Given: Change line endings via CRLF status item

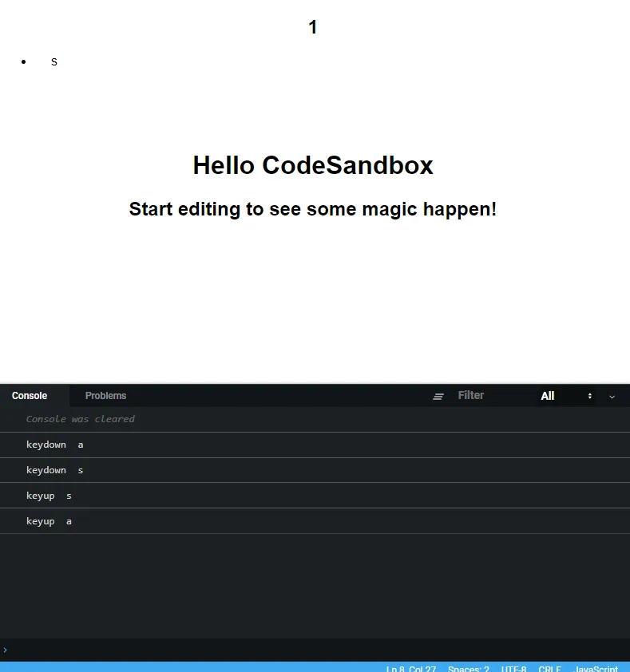Looking at the screenshot, I should [550, 669].
